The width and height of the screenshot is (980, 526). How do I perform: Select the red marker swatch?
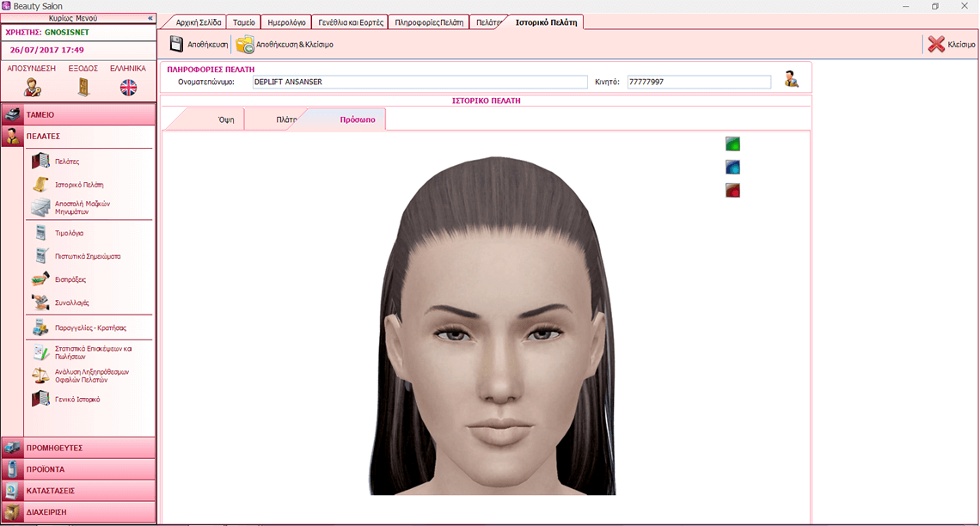(732, 191)
